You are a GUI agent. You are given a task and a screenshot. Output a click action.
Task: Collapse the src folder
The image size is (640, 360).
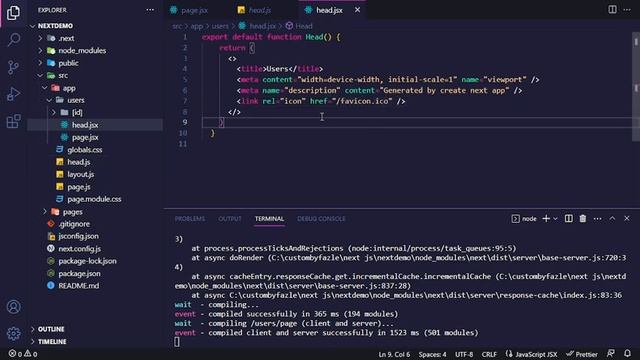(63, 76)
